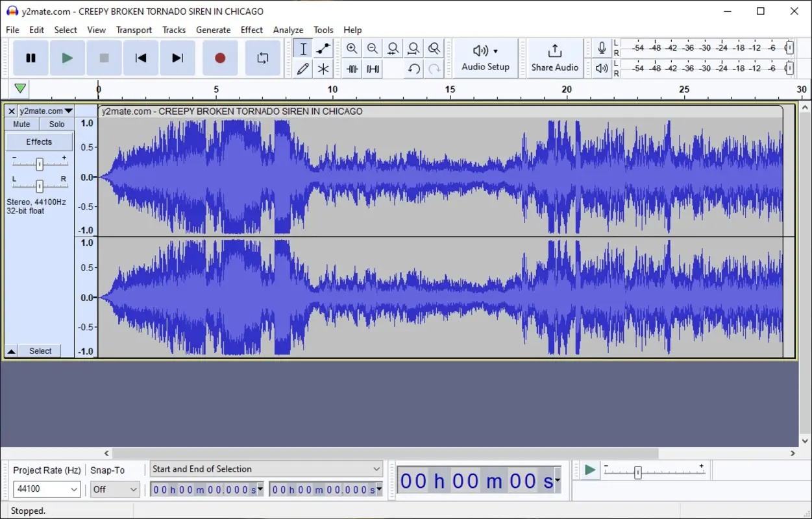Enable looping with the Loop button
This screenshot has height=519, width=812.
tap(263, 58)
